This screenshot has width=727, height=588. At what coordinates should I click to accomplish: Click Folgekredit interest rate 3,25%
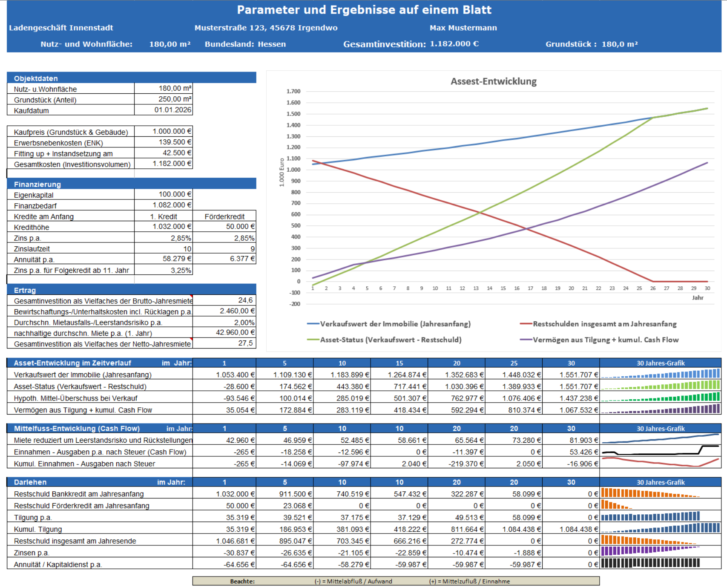point(164,271)
